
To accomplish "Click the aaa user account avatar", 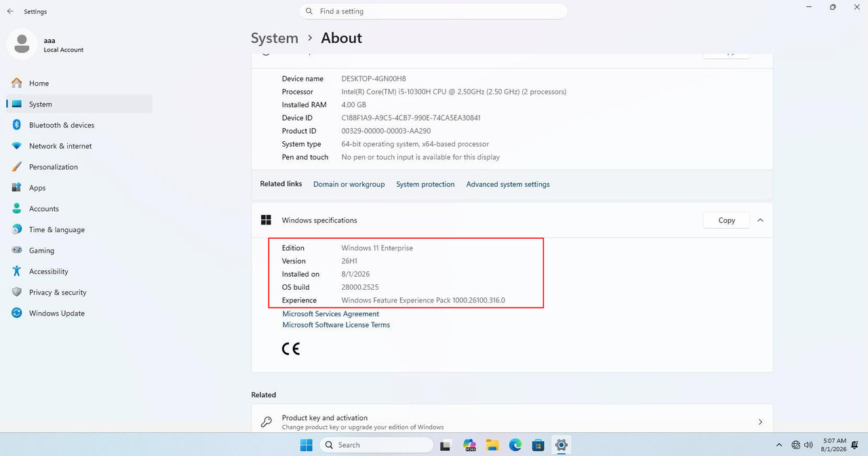I will 22,44.
